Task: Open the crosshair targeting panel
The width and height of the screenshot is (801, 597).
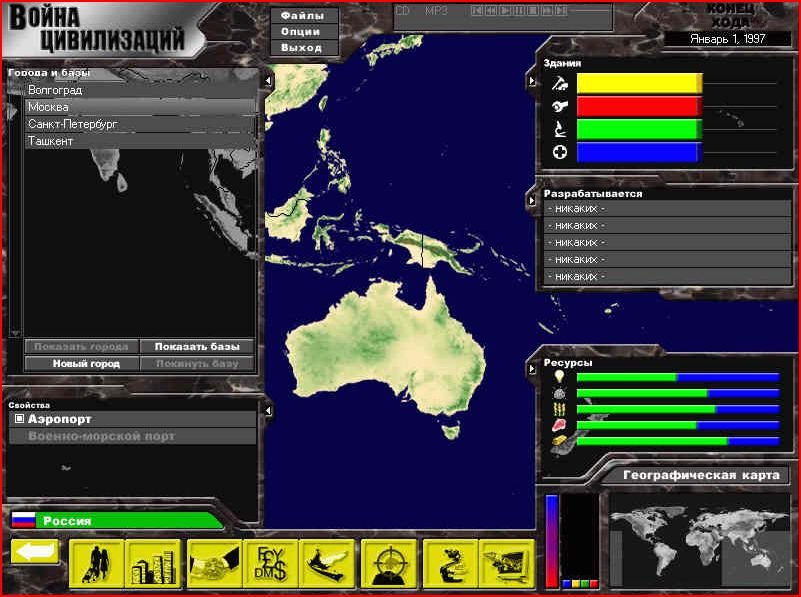Action: [388, 563]
